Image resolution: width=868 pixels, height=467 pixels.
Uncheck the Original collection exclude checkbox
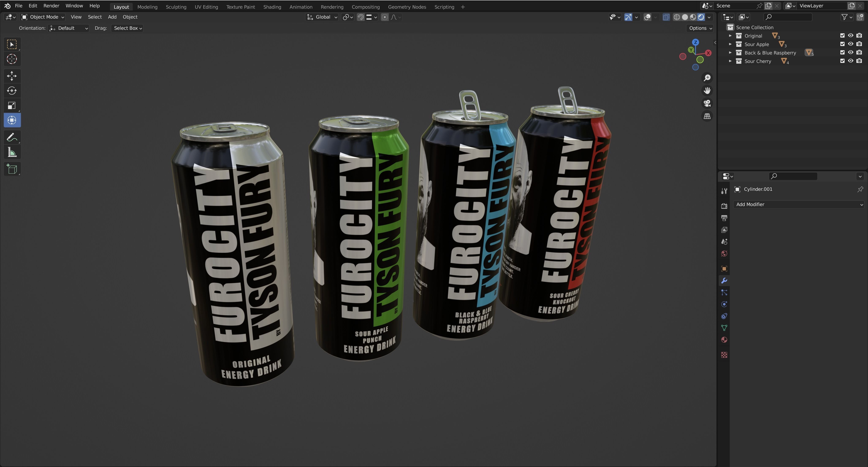point(842,35)
